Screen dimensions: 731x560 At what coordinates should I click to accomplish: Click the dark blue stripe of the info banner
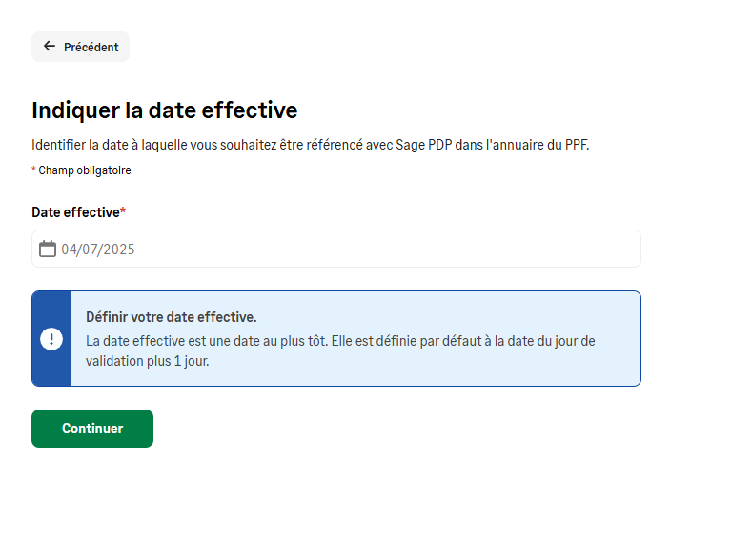pyautogui.click(x=51, y=339)
